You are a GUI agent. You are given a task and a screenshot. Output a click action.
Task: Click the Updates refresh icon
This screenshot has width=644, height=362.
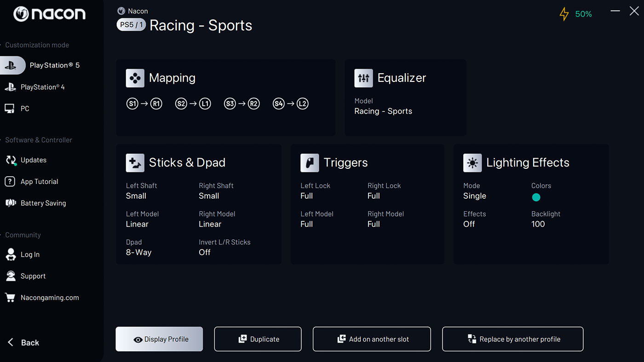pyautogui.click(x=11, y=160)
